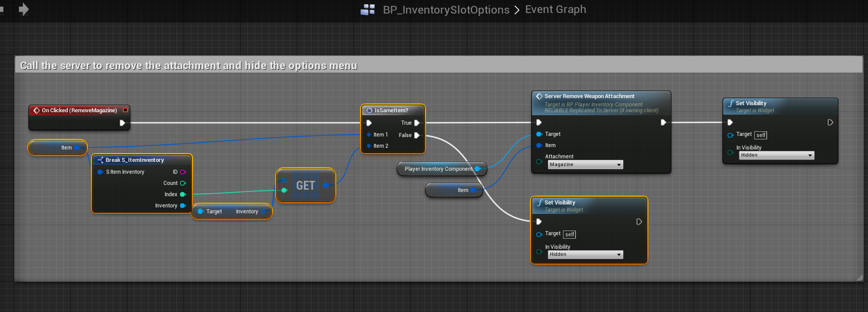The height and width of the screenshot is (312, 868).
Task: Click the Index output pin on Break S_ItemInventory
Action: [182, 194]
